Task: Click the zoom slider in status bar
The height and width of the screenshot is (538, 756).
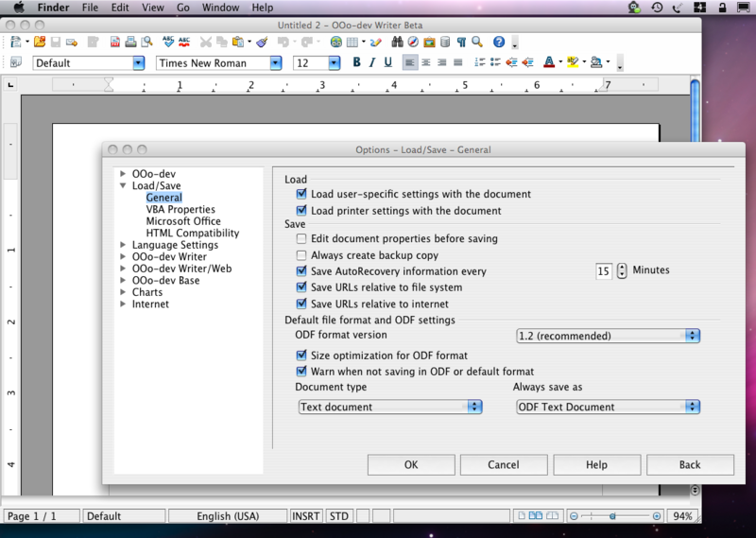Action: 613,516
